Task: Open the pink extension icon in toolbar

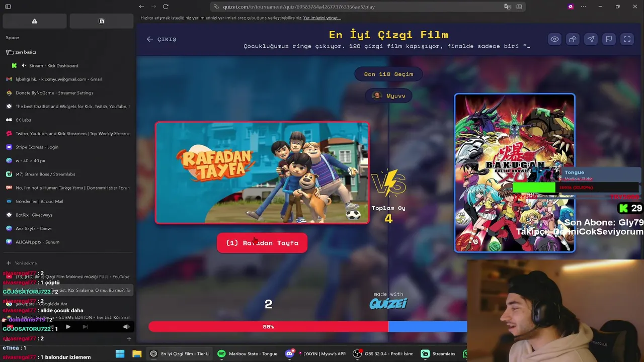Action: (571, 7)
